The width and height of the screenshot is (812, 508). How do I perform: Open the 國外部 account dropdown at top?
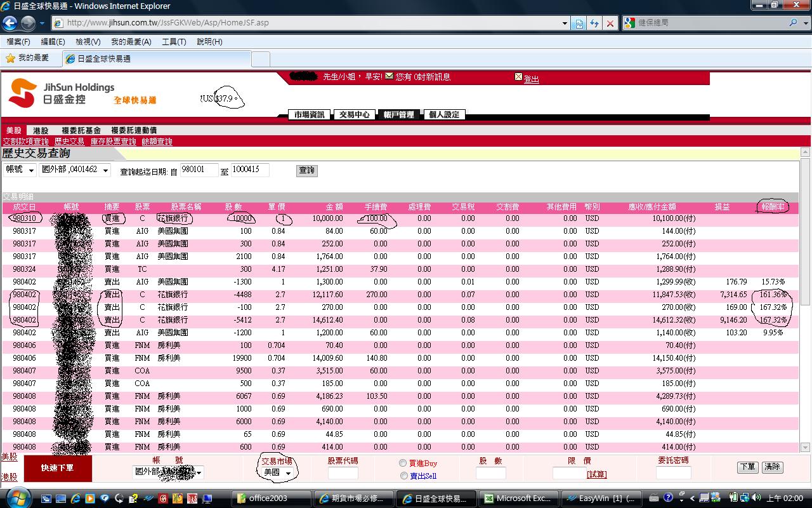click(x=75, y=170)
